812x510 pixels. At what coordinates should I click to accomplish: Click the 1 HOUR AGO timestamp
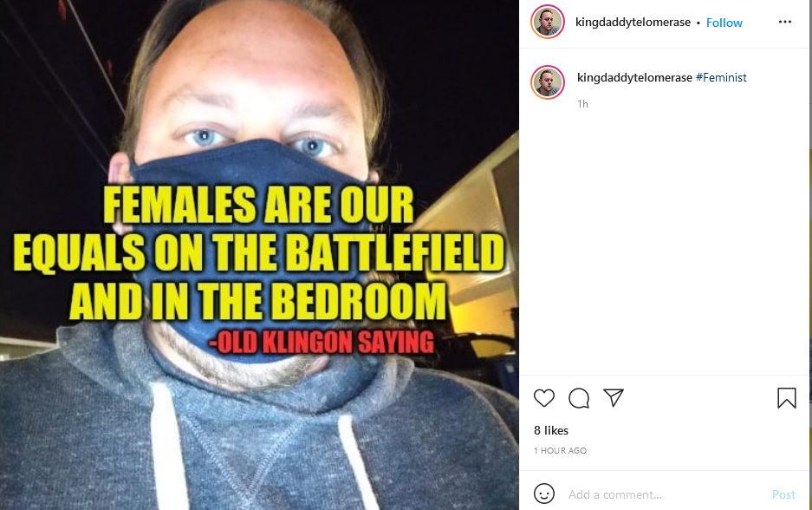pyautogui.click(x=560, y=451)
